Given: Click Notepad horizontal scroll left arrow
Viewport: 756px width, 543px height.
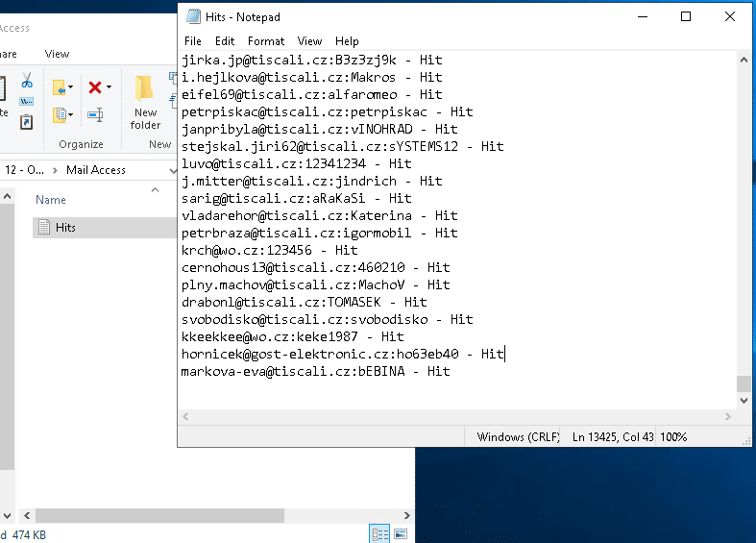Looking at the screenshot, I should coord(185,417).
